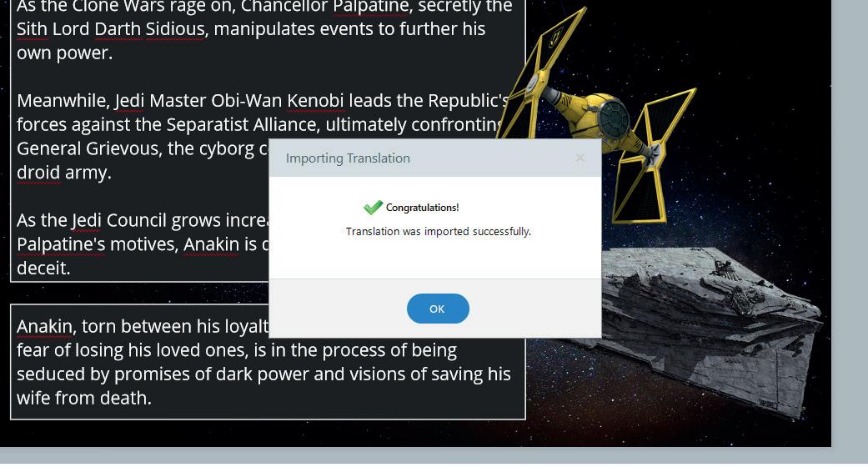
Task: Click the green checkmark success icon
Action: [373, 208]
